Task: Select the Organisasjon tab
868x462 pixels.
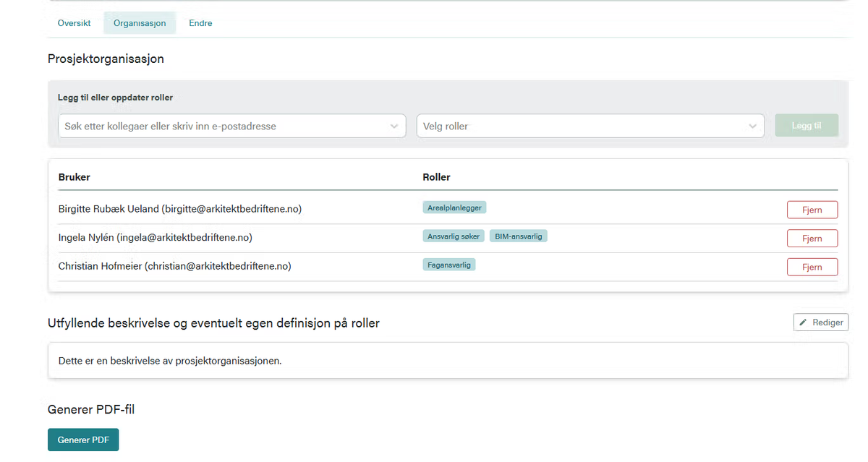Action: click(140, 23)
